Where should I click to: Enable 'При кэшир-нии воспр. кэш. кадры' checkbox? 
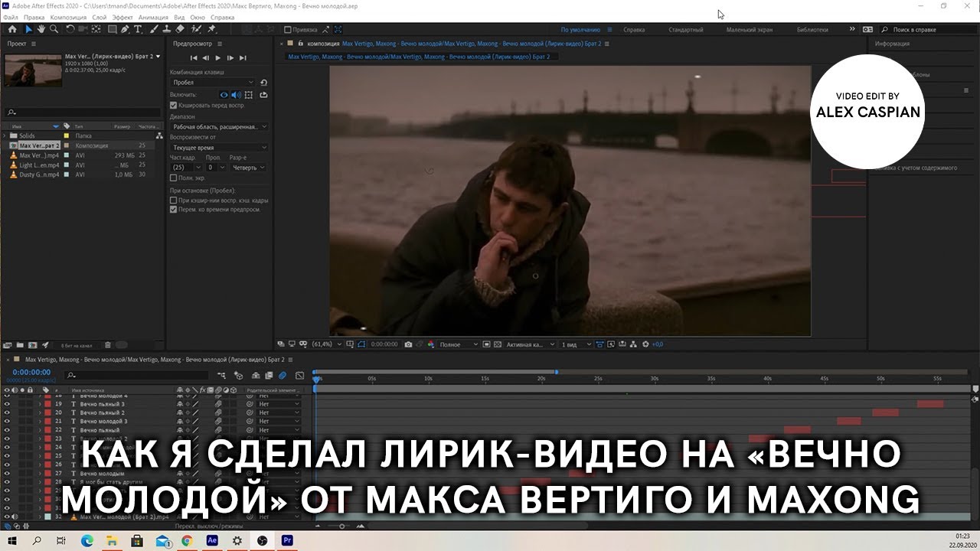[x=173, y=201]
